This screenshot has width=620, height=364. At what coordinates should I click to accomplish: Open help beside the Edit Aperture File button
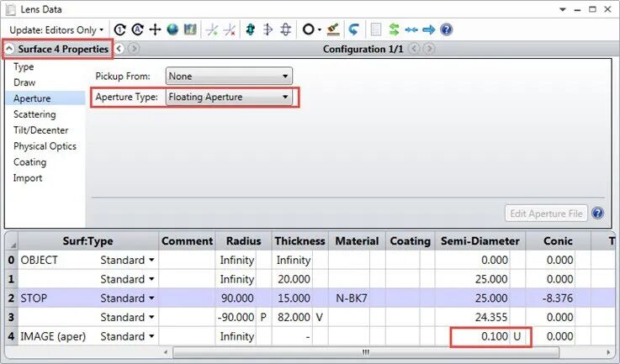click(597, 214)
